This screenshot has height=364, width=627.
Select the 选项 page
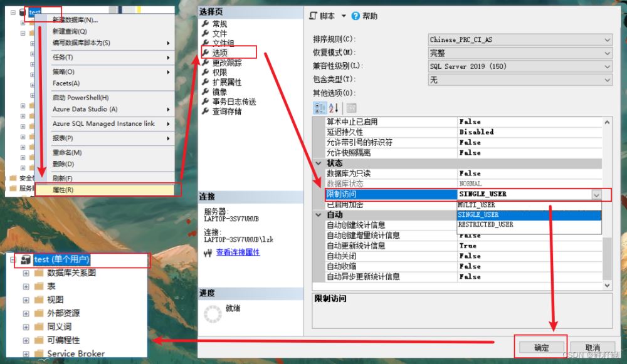click(219, 53)
